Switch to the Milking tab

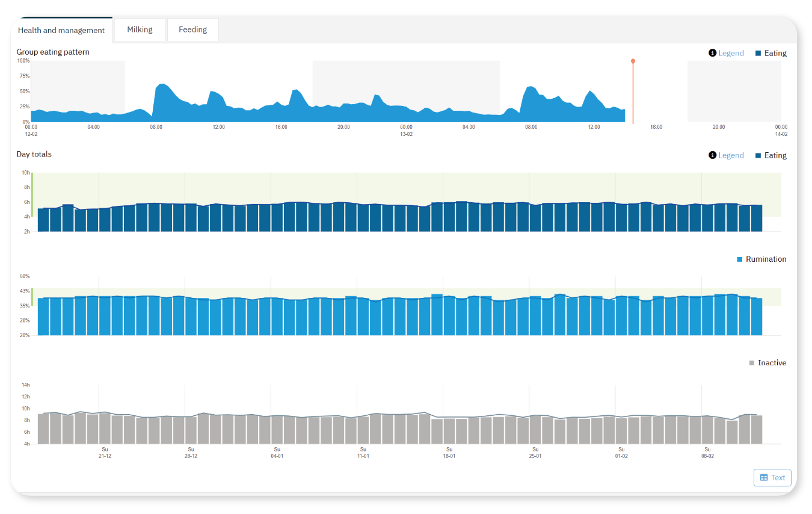pos(140,29)
